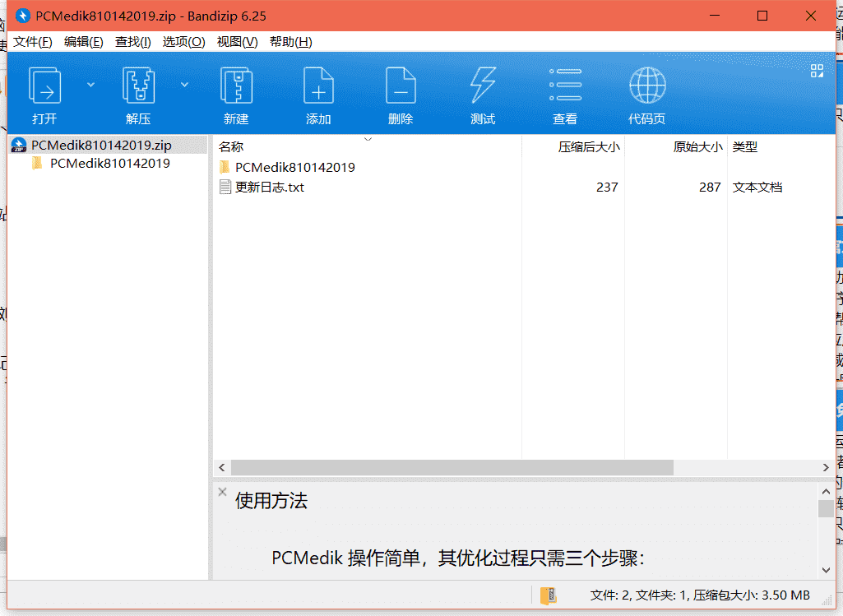Expand the 解压 dropdown arrow

(184, 85)
